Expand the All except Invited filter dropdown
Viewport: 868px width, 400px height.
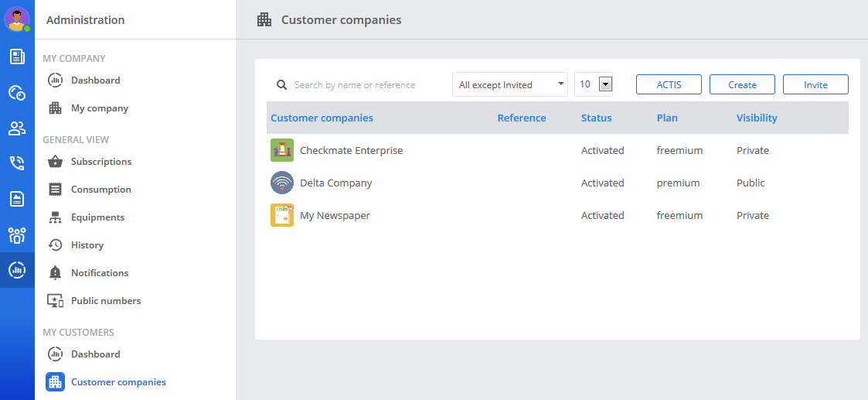510,84
